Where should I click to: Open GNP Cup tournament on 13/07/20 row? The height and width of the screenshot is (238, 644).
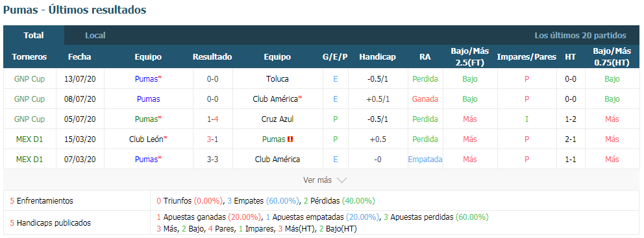[x=29, y=78]
